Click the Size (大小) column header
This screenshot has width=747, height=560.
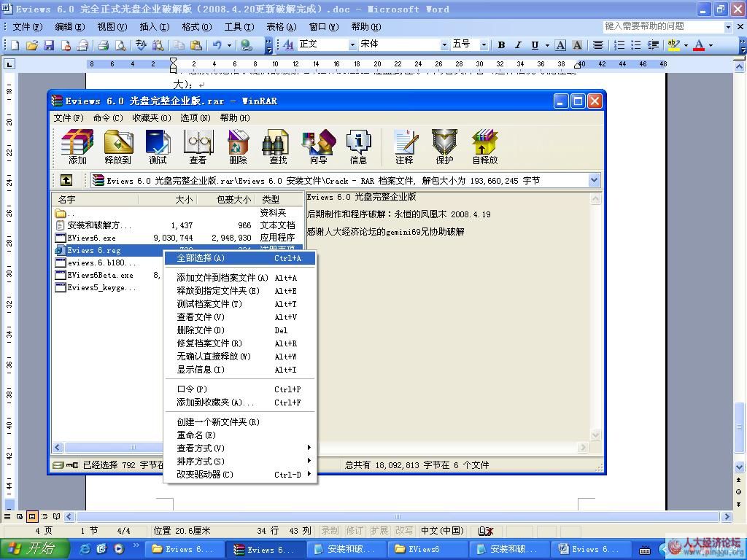pos(169,200)
